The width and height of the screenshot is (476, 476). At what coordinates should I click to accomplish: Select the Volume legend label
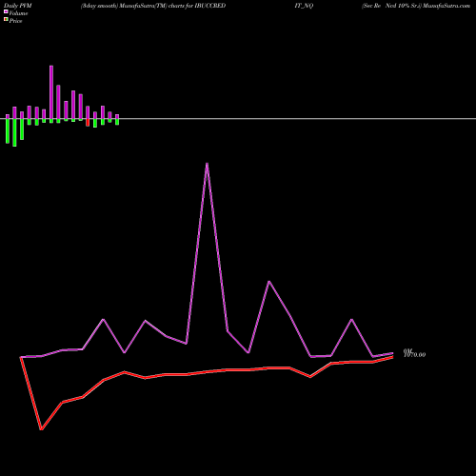18,13
